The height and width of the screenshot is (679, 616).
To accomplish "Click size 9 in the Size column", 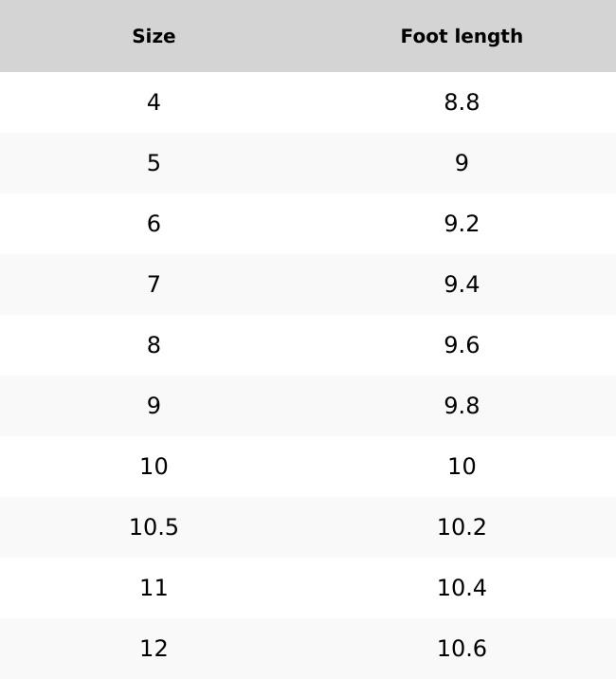I will pos(154,406).
